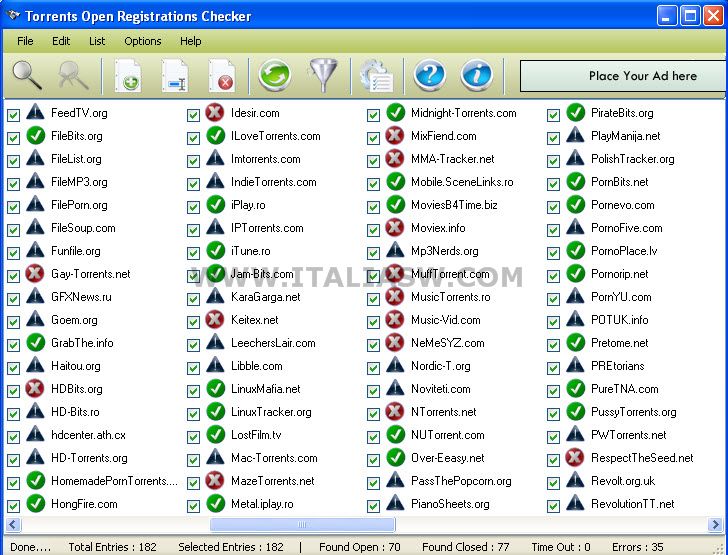
Task: Click the warning triangle icon beside FeedTV.org
Action: [35, 112]
